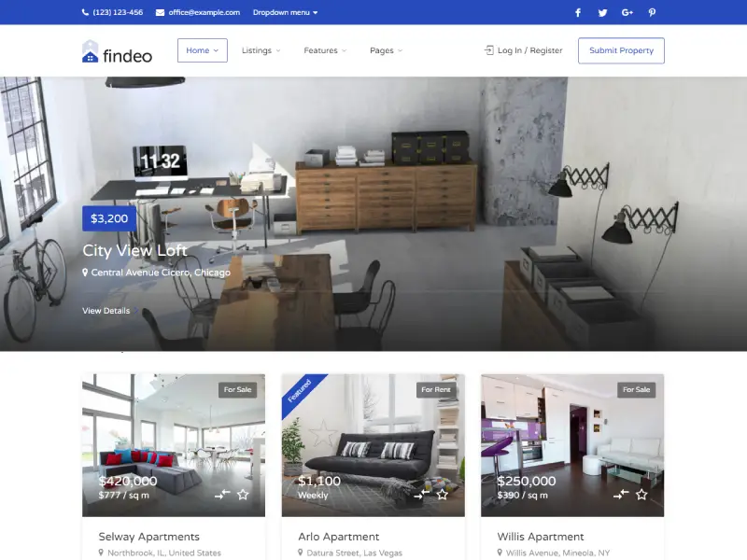Open the Twitter social icon
747x560 pixels.
602,12
